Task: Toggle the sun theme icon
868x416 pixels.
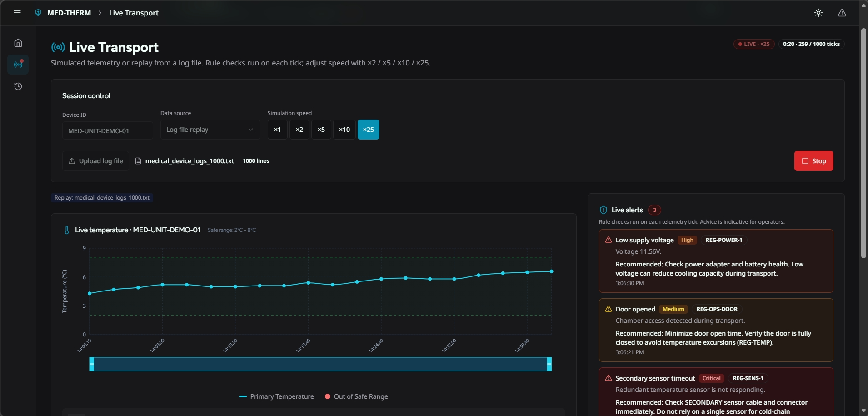Action: click(818, 13)
